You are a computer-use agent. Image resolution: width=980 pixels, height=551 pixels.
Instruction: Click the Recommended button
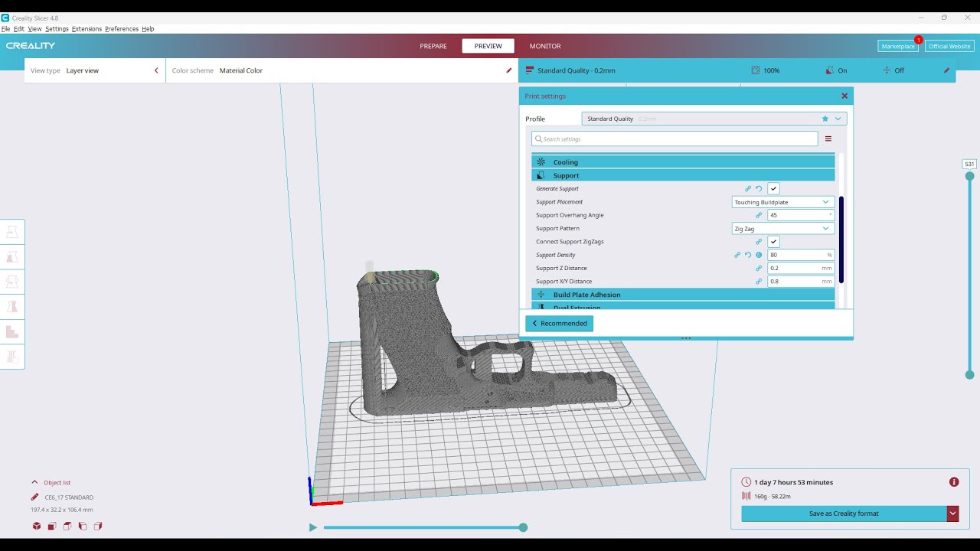[559, 323]
